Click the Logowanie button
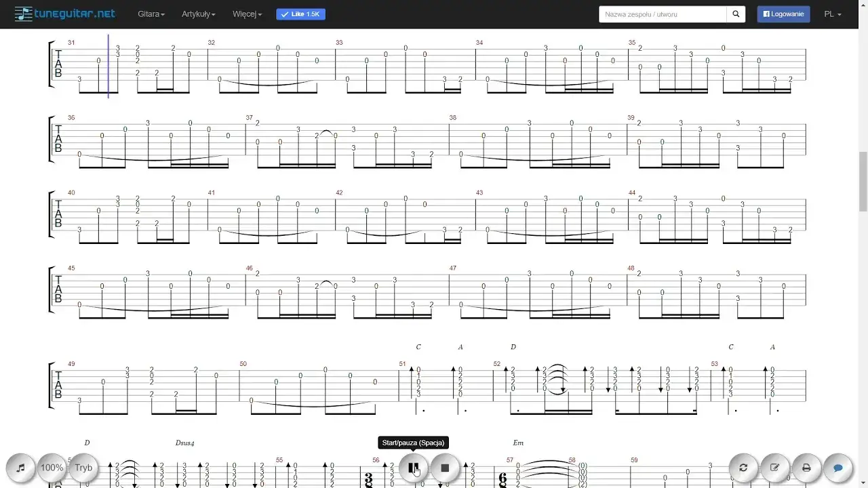Screen dimensions: 868x488 click(x=783, y=14)
